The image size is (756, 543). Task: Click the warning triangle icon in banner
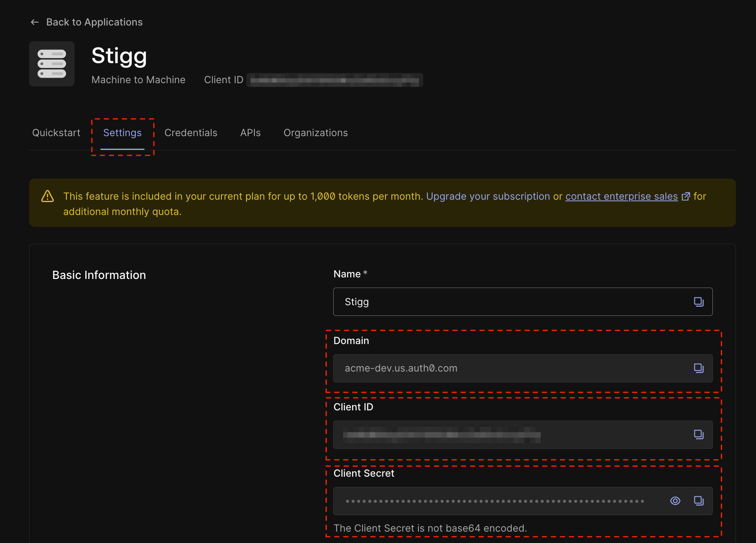click(47, 196)
